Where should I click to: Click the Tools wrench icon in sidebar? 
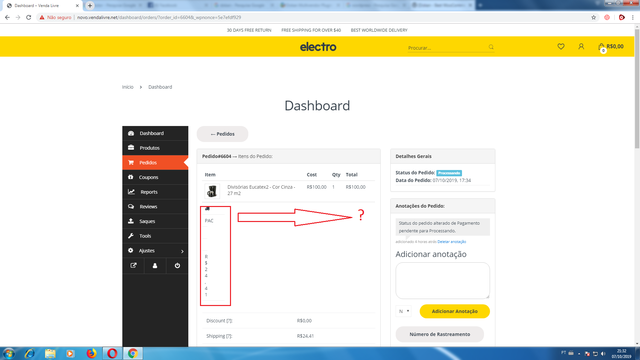131,236
